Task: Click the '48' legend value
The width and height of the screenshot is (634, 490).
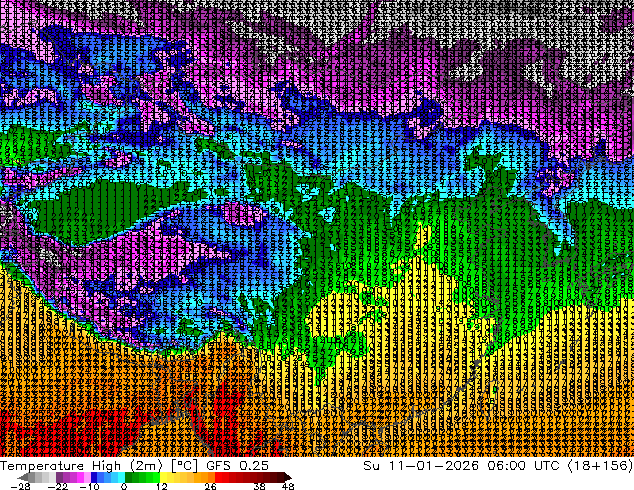Action: coord(288,486)
